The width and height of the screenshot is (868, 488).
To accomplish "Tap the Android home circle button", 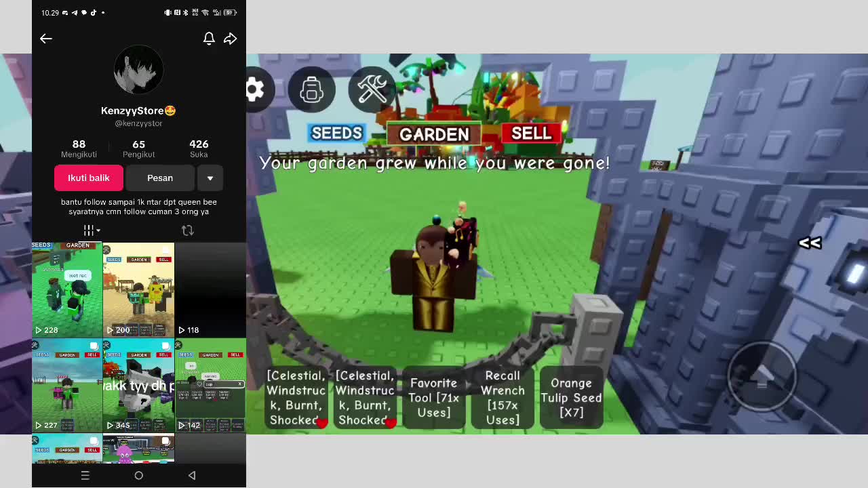I will 138,476.
